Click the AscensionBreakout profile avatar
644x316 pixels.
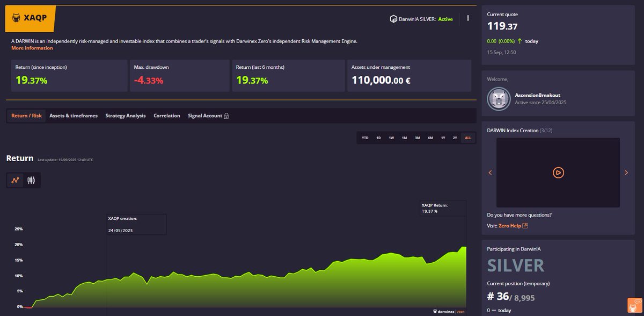499,98
